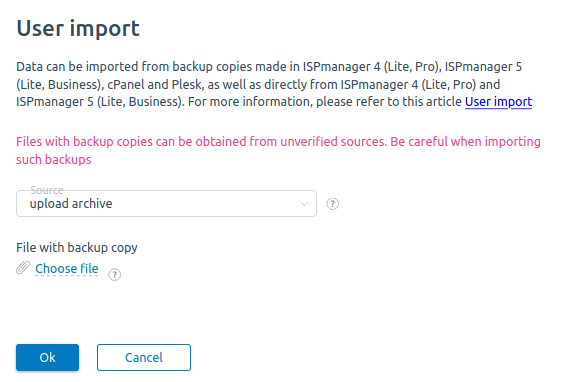Click the help icon beside Source dropdown
This screenshot has width=564, height=382.
coord(332,204)
